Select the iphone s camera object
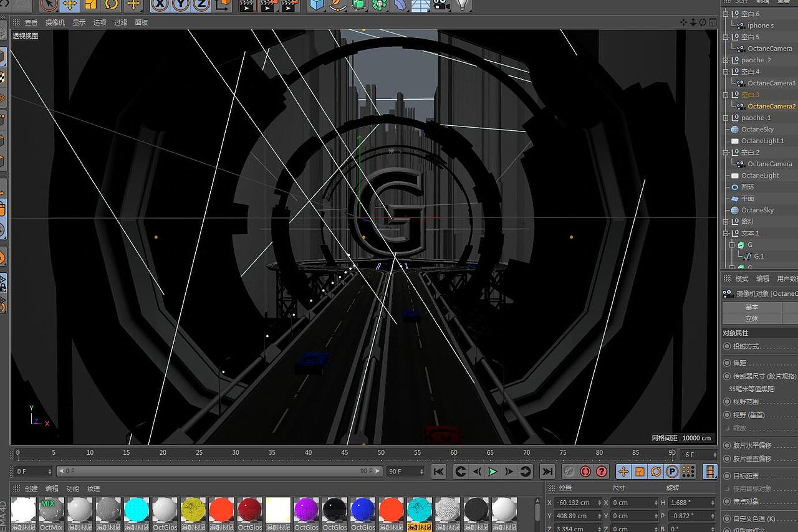This screenshot has height=532, width=798. (760, 26)
